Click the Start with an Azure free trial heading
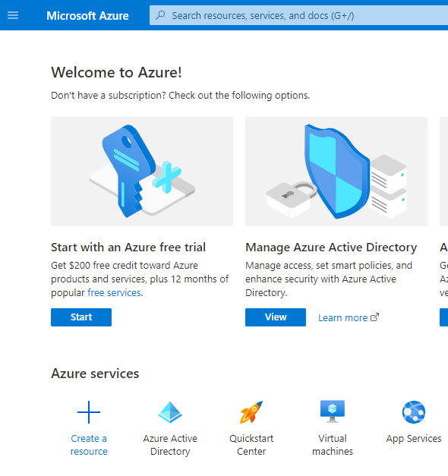 click(x=128, y=247)
